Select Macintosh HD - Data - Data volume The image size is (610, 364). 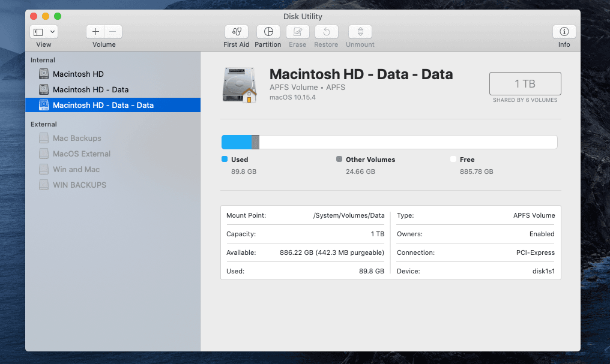(113, 105)
